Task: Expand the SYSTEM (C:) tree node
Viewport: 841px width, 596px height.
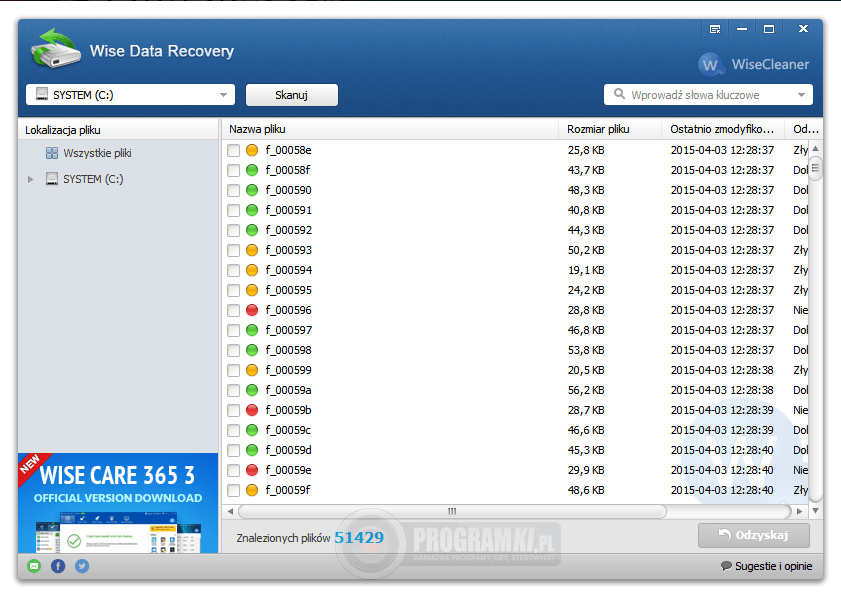Action: tap(31, 179)
